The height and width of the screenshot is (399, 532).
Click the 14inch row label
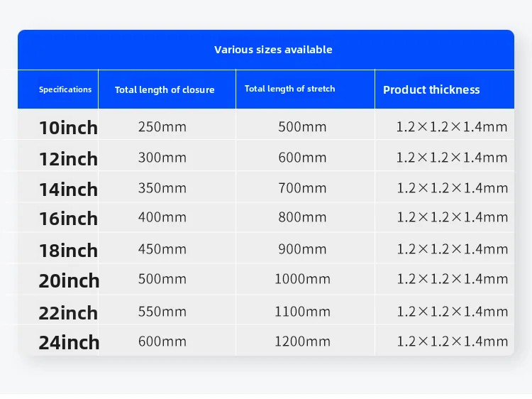tap(68, 190)
